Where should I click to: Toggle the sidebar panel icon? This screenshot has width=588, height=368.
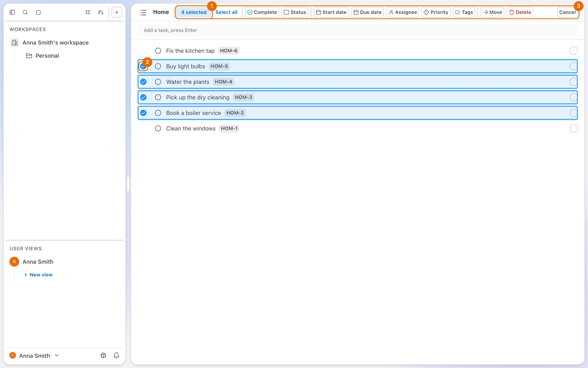pos(12,12)
